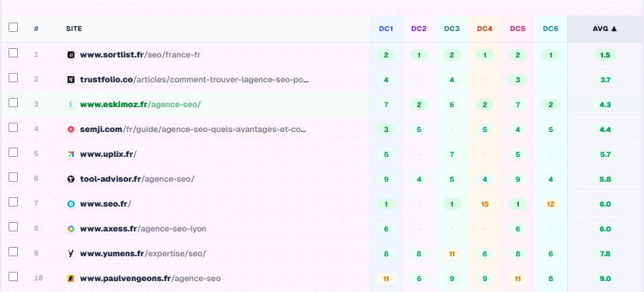Screen dimensions: 644x292
Task: Click the paulvengeons.fr favicon icon
Action: click(x=71, y=279)
